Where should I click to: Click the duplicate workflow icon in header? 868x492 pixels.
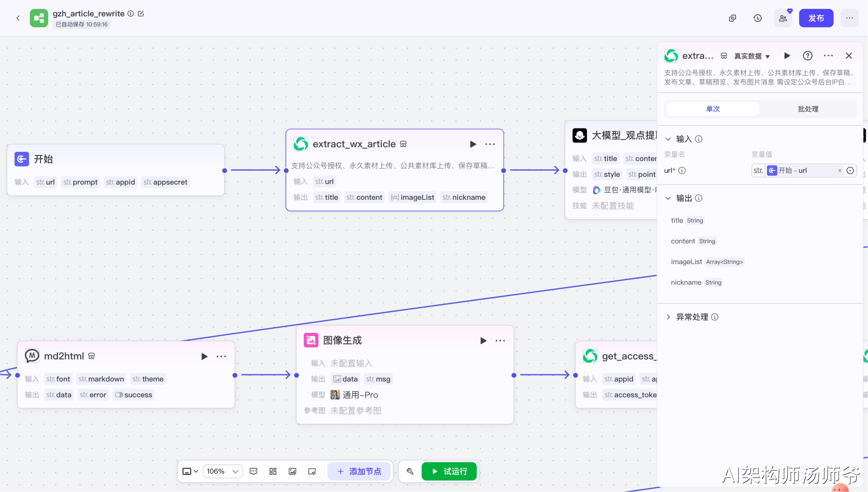point(733,18)
